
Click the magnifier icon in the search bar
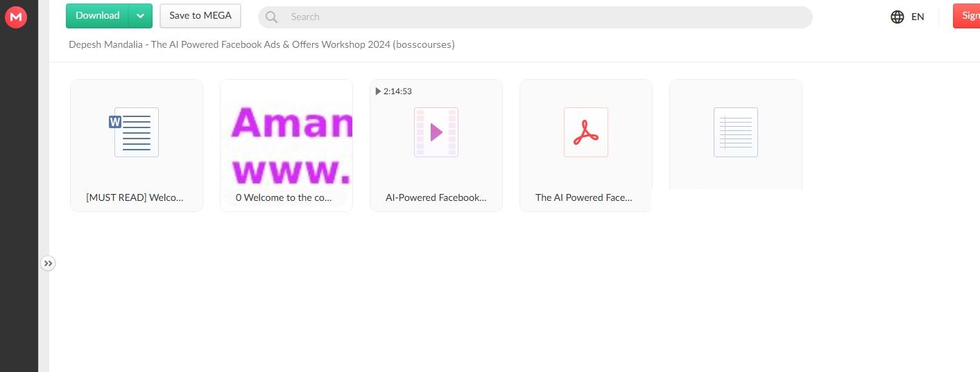coord(272,17)
